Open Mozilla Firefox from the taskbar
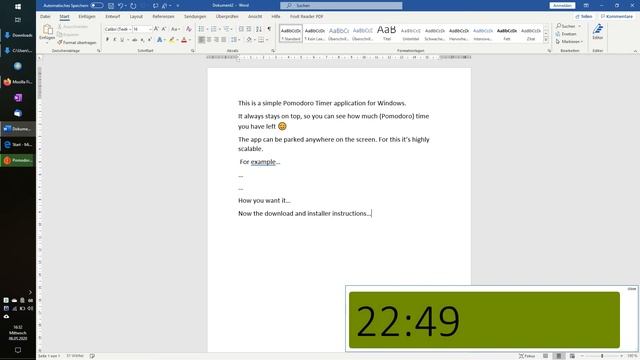 pyautogui.click(x=18, y=82)
